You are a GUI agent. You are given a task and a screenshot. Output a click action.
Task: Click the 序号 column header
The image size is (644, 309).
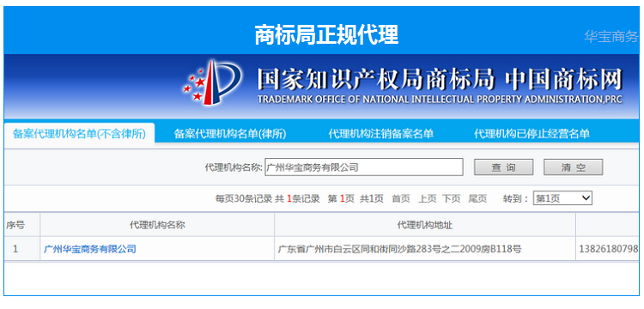pos(15,225)
